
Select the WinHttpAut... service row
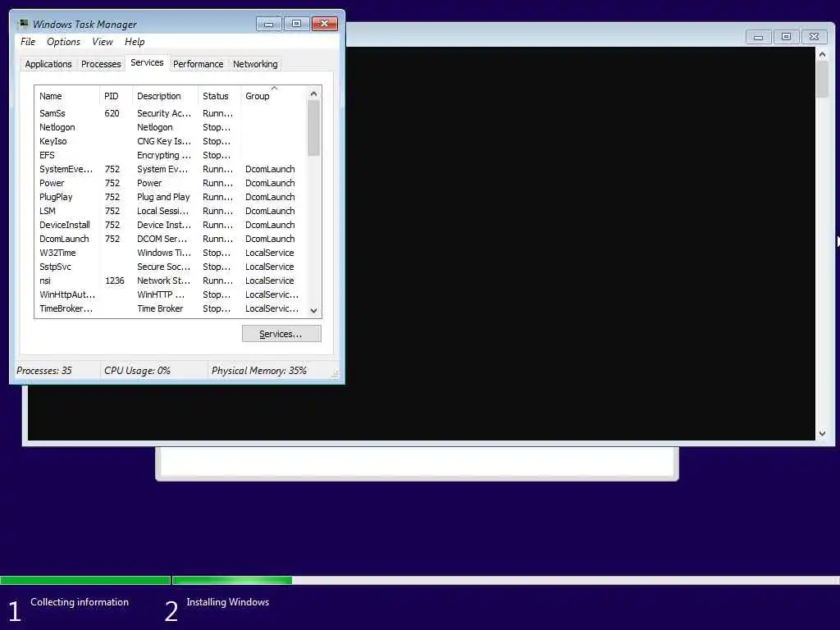(171, 294)
